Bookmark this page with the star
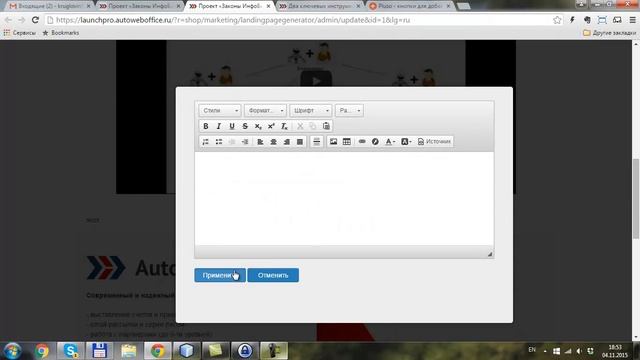The width and height of the screenshot is (640, 360). [557, 20]
